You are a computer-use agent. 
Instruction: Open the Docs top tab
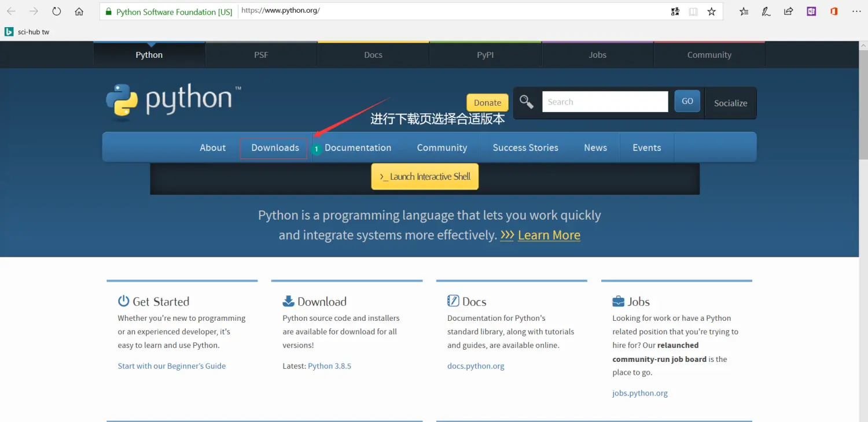[373, 55]
